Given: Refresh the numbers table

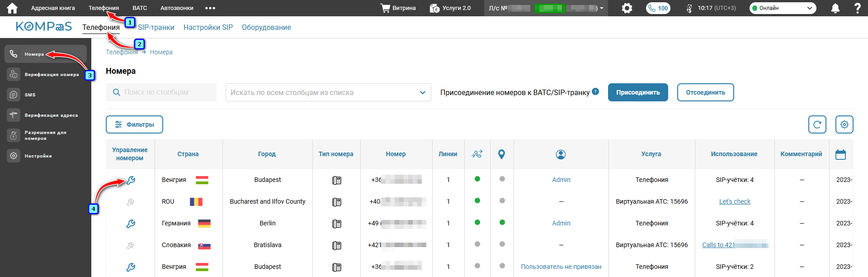Looking at the screenshot, I should [817, 124].
